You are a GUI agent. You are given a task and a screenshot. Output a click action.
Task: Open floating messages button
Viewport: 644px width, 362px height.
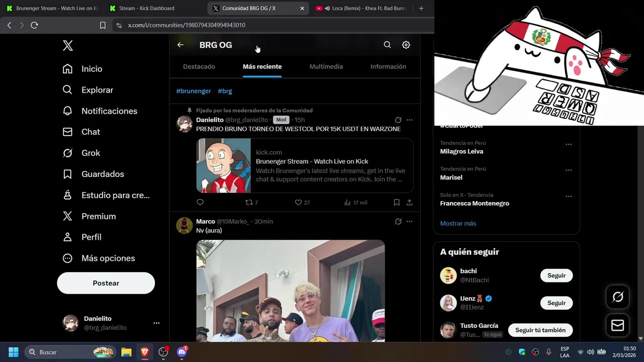pos(618,325)
